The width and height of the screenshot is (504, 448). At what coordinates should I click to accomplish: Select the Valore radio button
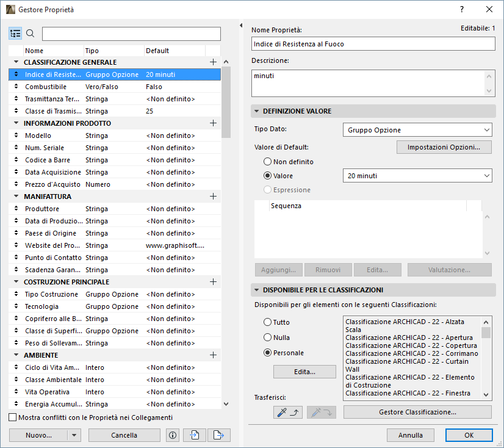click(x=267, y=176)
